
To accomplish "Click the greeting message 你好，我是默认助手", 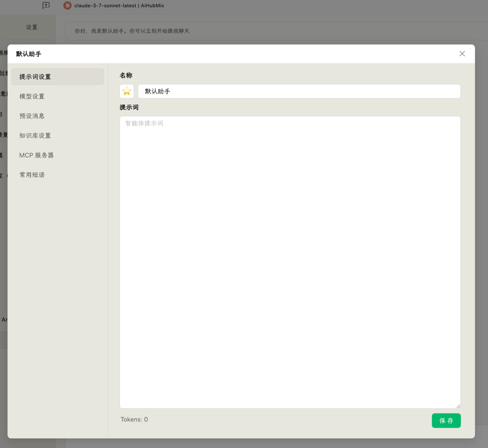I will pyautogui.click(x=132, y=31).
